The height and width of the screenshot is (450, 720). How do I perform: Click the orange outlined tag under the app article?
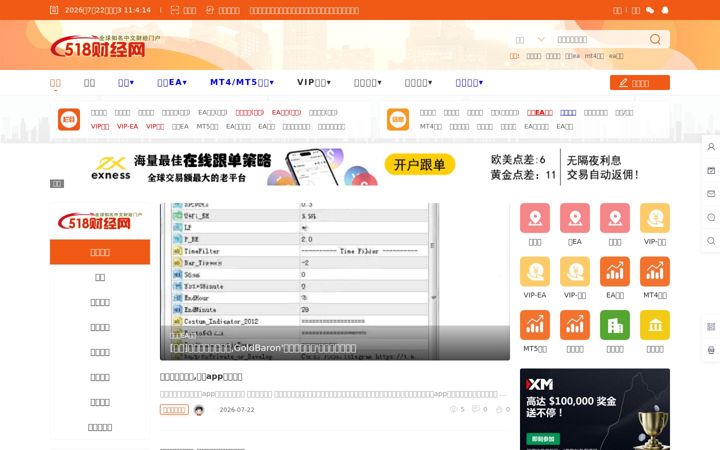(174, 410)
